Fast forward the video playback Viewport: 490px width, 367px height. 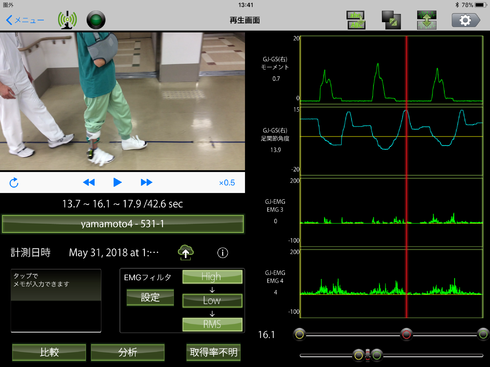[146, 182]
